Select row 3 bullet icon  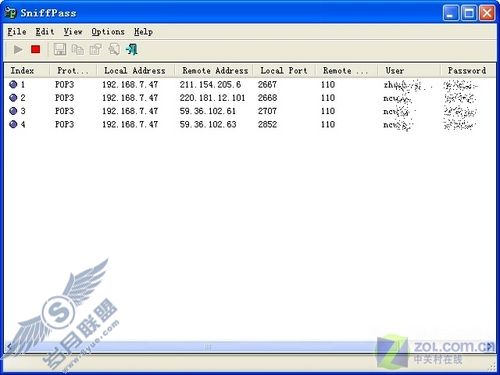coord(13,111)
